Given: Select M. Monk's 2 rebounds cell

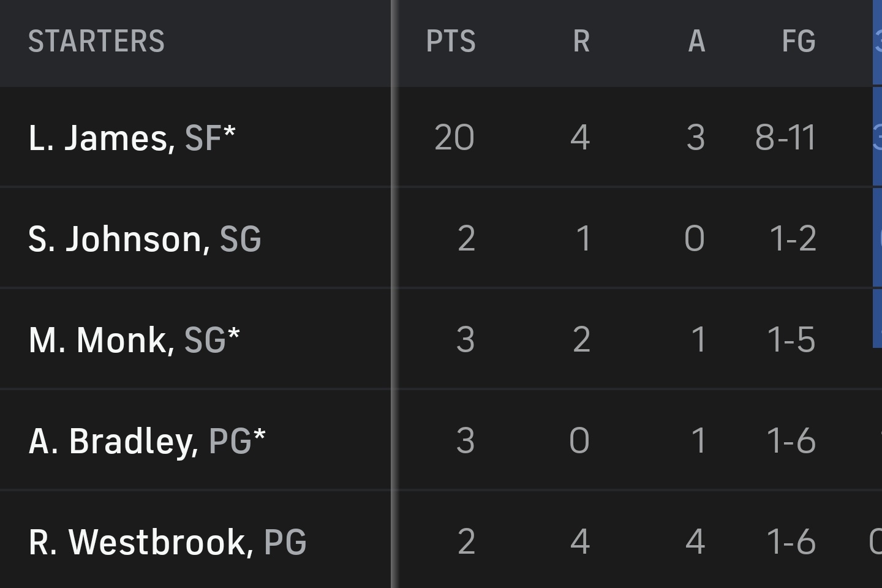Looking at the screenshot, I should tap(581, 339).
